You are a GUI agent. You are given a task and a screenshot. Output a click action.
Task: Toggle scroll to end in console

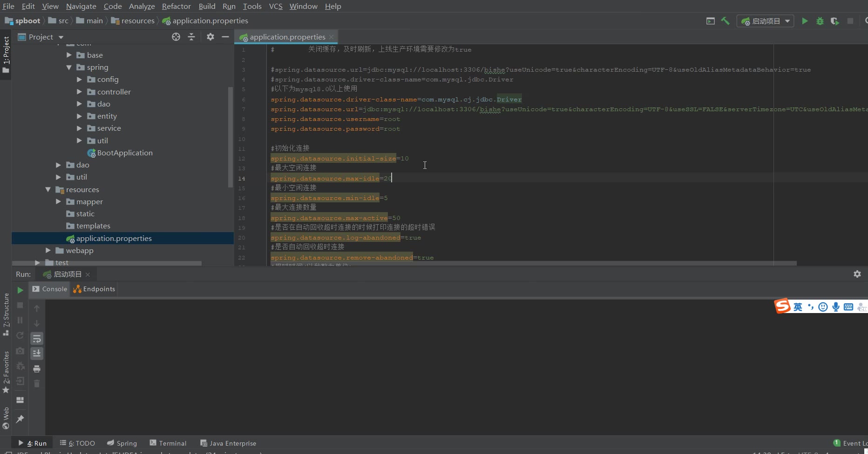[37, 354]
